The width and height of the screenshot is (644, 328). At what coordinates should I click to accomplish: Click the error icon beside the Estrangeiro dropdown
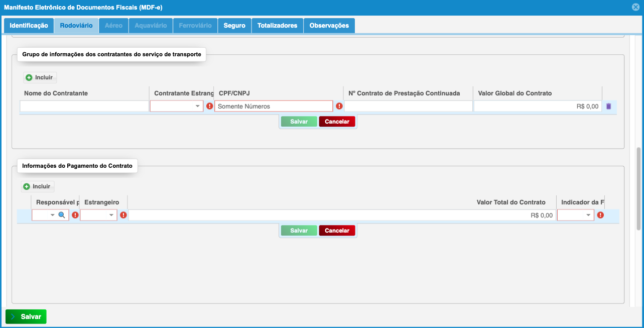tap(123, 215)
